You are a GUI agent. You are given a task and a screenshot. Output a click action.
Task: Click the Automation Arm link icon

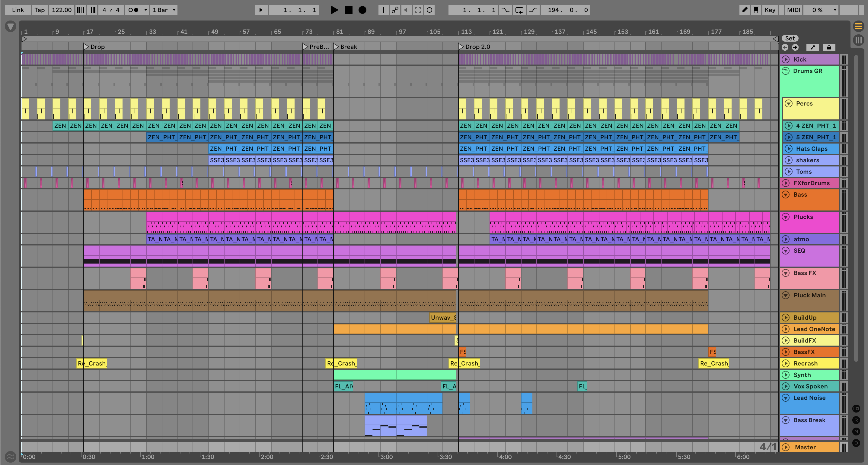395,10
